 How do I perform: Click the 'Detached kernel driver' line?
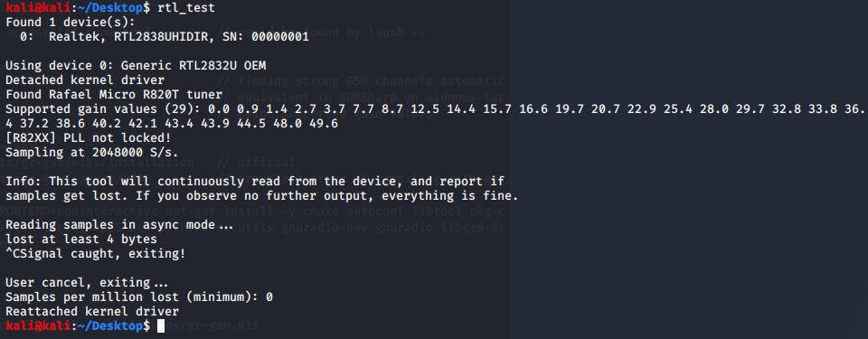click(85, 80)
